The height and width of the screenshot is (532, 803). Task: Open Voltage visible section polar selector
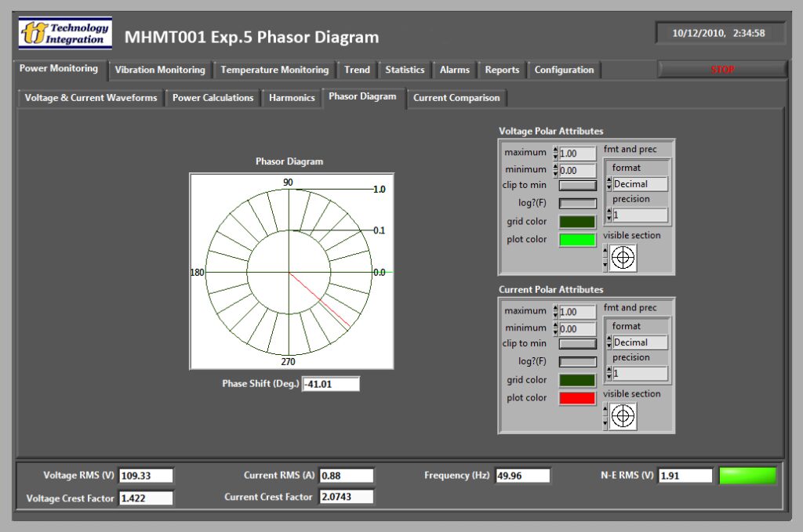[623, 258]
